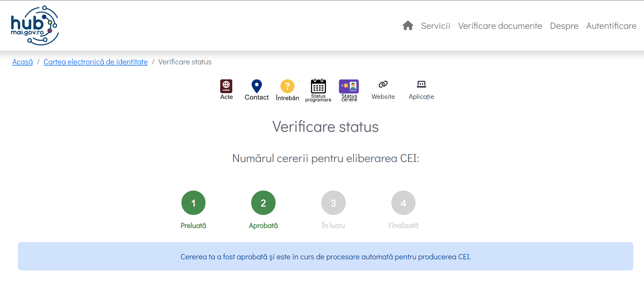644x282 pixels.
Task: Select step 1 Preluată circle
Action: [193, 203]
